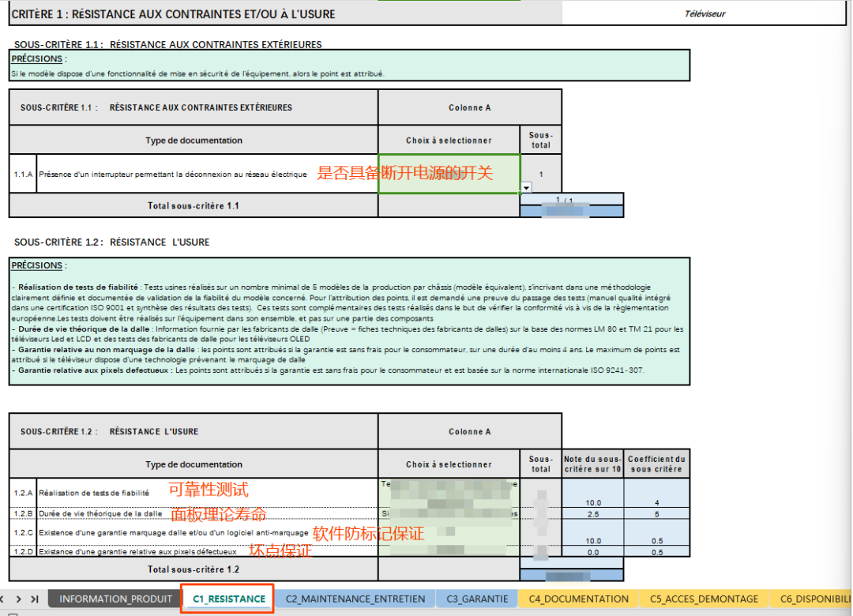Select the coefficient value '5' in row 1.2.B
Screen dimensions: 853x616
(x=656, y=513)
